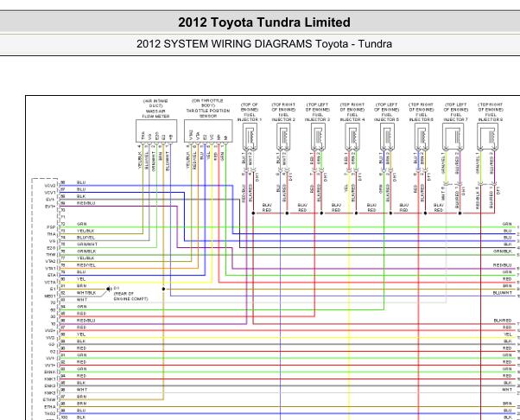Click the 'YEL' wire label at pin 80
This screenshot has width=520, height=420.
tap(81, 279)
